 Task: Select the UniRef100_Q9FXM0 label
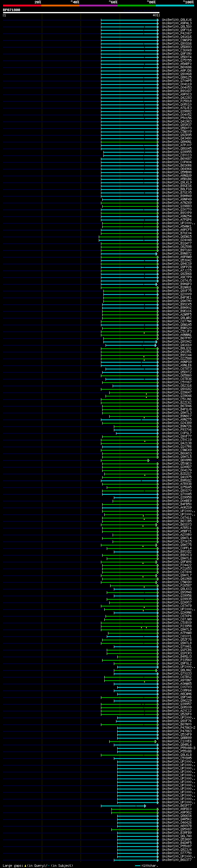coord(176,54)
